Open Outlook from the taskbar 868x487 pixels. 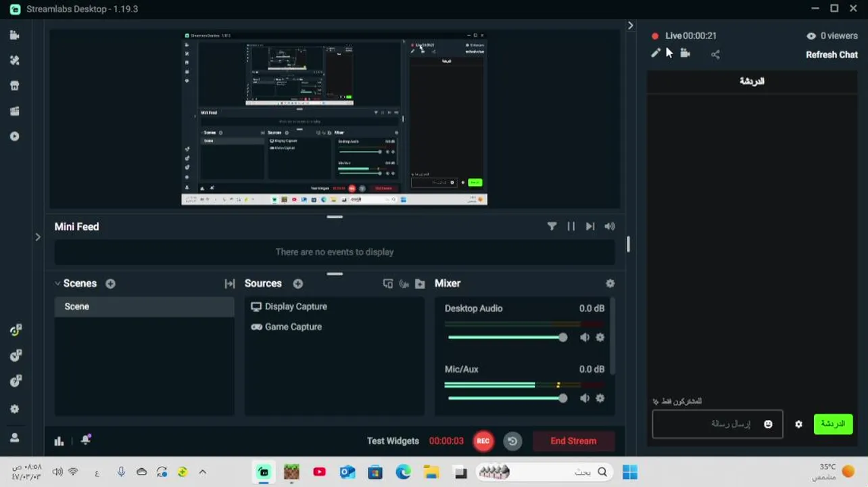347,472
